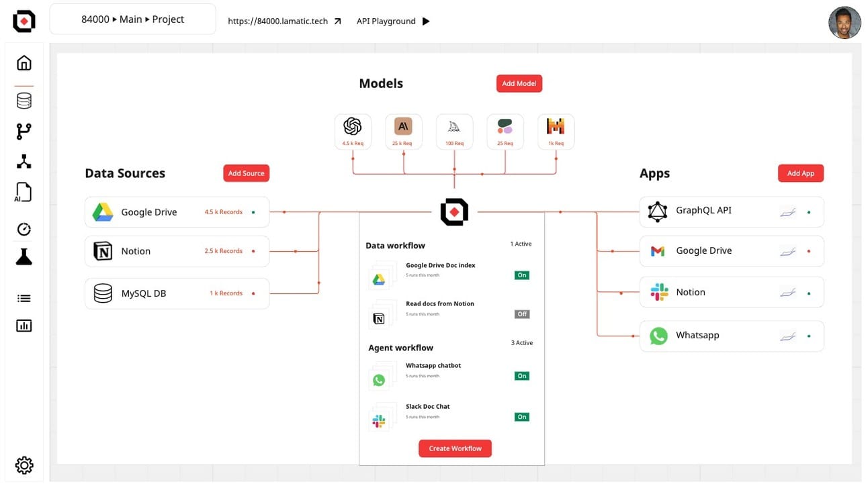
Task: Click the 'Models' section heading
Action: [381, 83]
